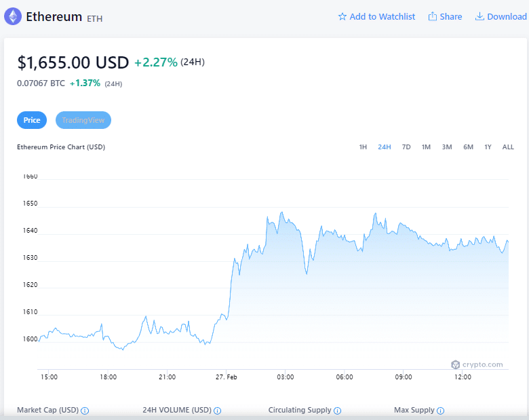Click the +1.37% BTC change
Viewport: 529px width, 420px height.
[x=85, y=83]
